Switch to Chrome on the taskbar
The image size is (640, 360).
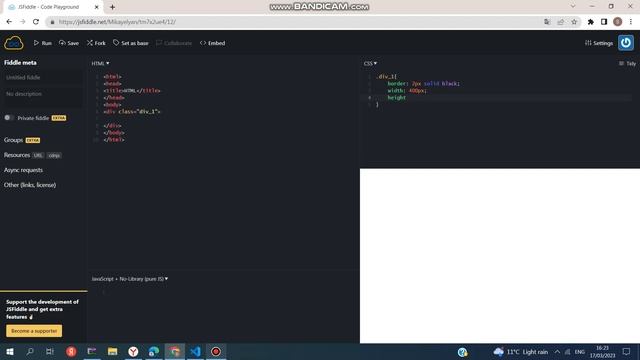point(175,351)
